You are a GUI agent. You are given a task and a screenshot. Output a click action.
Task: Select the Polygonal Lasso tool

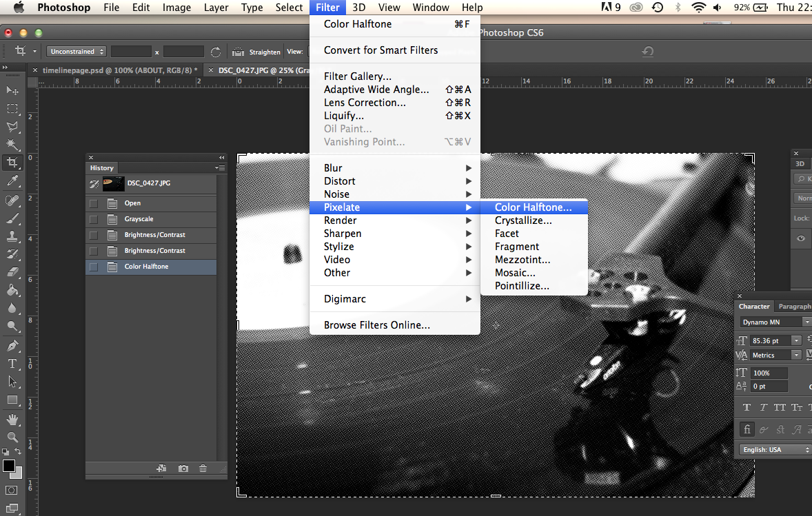pyautogui.click(x=12, y=126)
